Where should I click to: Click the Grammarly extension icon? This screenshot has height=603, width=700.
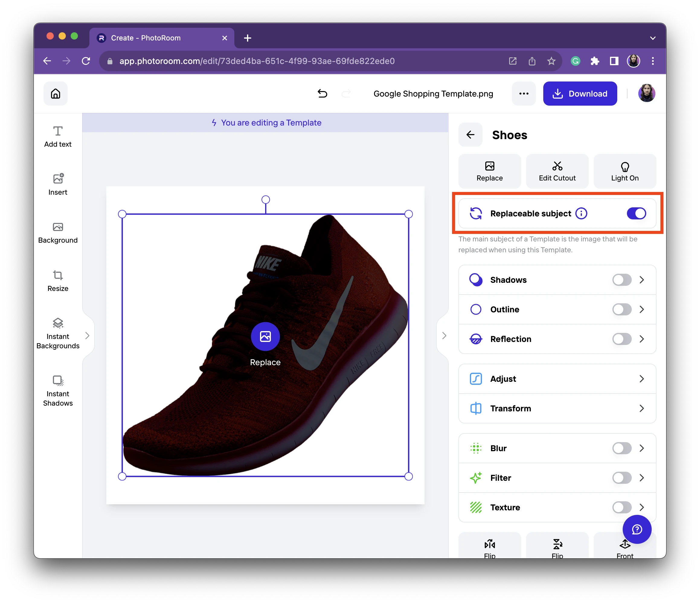point(575,61)
